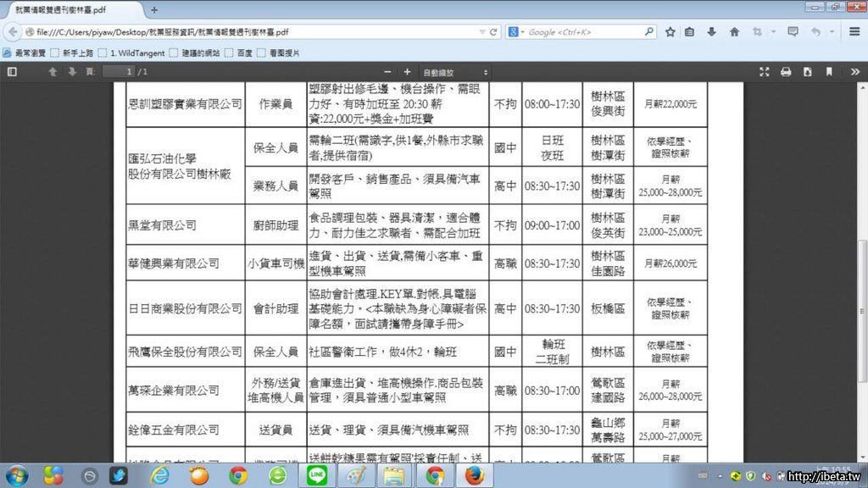The height and width of the screenshot is (488, 868).
Task: Go to Firefox home page
Action: (x=734, y=32)
